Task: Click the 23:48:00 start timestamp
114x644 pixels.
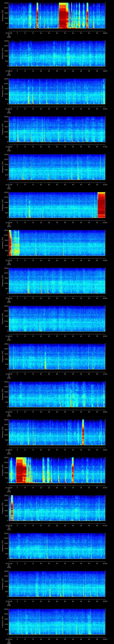Action: [x=9, y=450]
